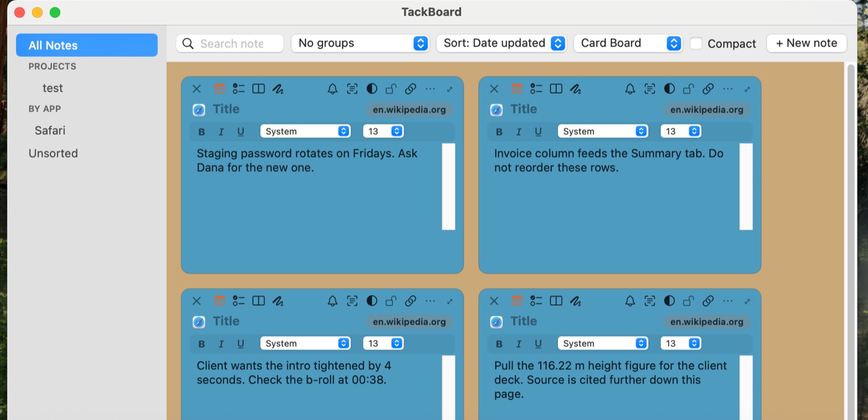Image resolution: width=868 pixels, height=420 pixels.
Task: Toggle underline in the Invoice column note
Action: [538, 131]
